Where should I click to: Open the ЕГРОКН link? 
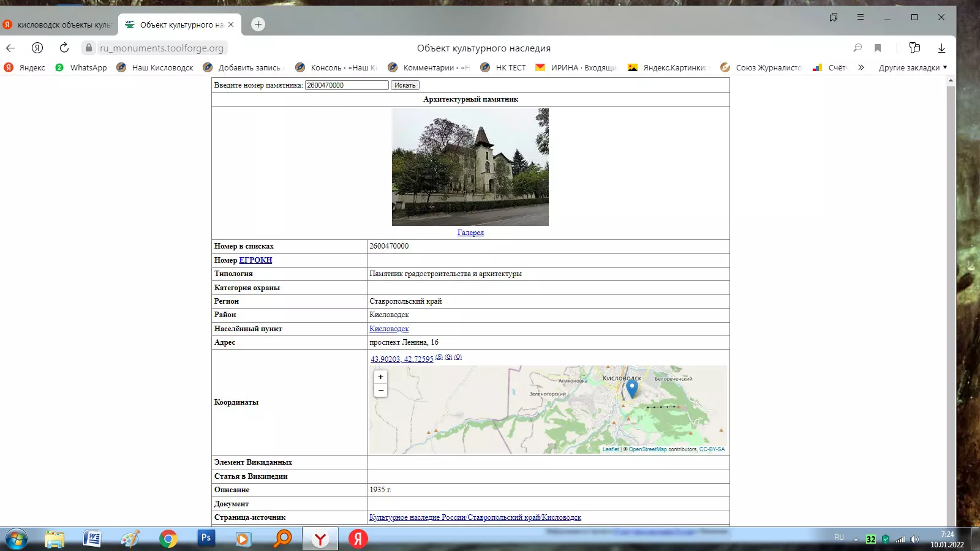[x=255, y=260]
